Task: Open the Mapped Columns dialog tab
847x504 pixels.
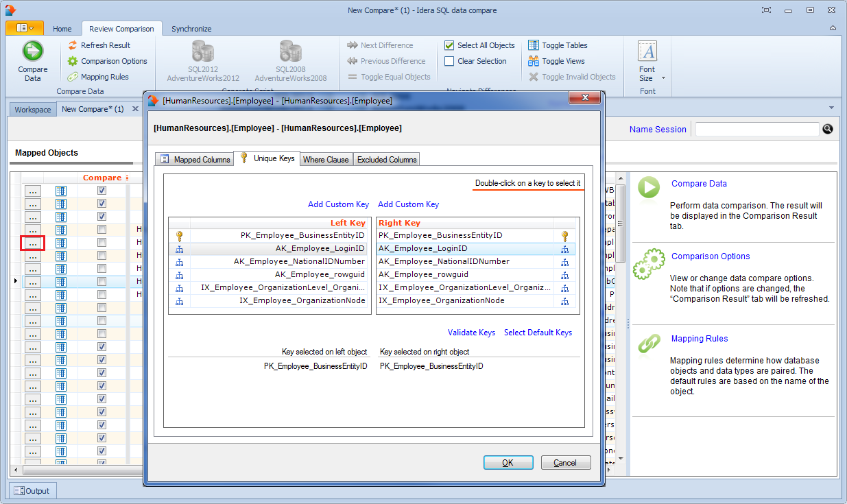Action: coord(194,159)
